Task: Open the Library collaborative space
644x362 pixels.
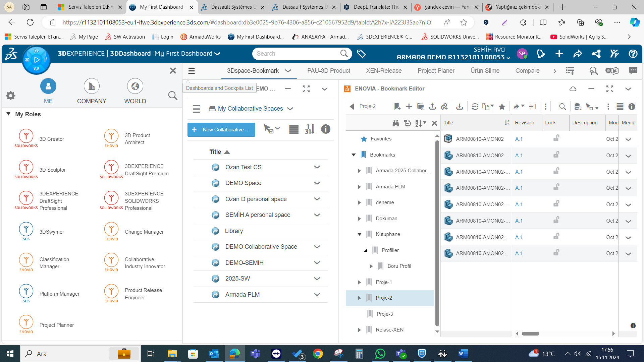Action: (x=234, y=231)
